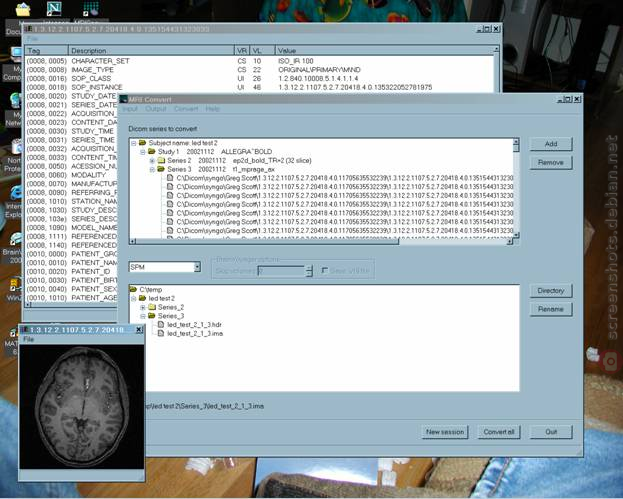The width and height of the screenshot is (623, 499).
Task: Expand the Series 2 ep2d_bold node
Action: point(152,161)
